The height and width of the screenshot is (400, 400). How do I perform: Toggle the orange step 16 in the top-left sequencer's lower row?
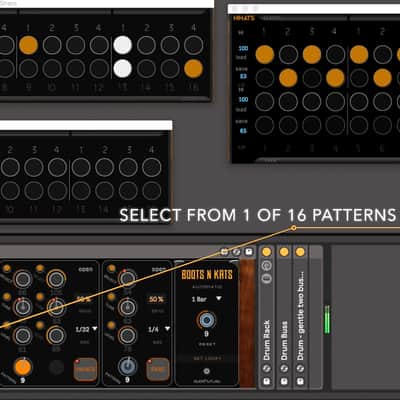coord(193,69)
